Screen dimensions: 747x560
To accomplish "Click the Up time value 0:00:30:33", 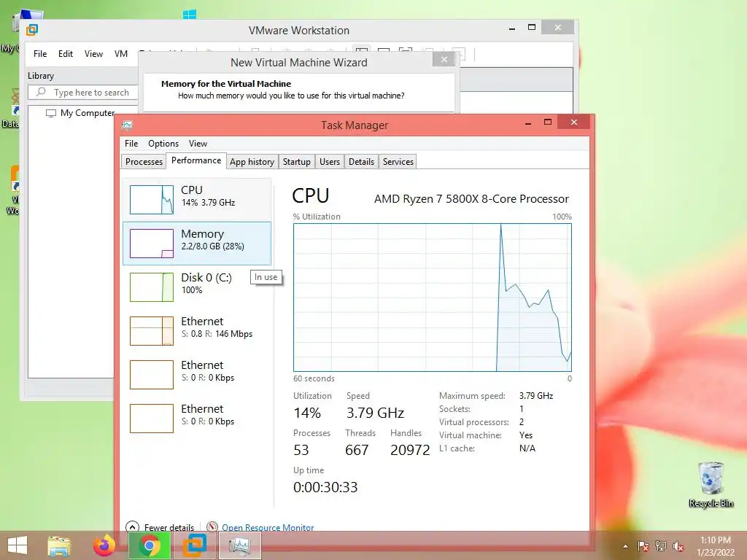I will pyautogui.click(x=325, y=487).
